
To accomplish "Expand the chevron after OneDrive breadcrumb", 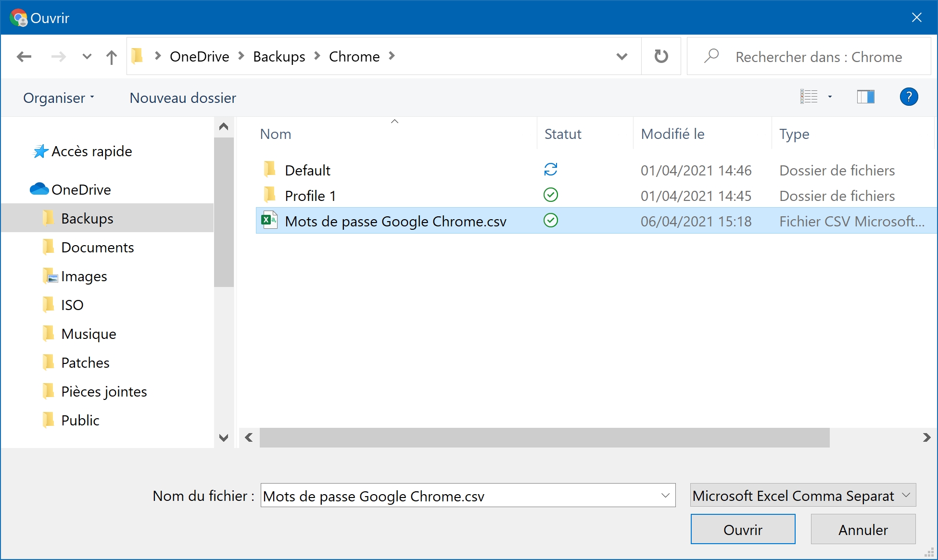I will [241, 56].
